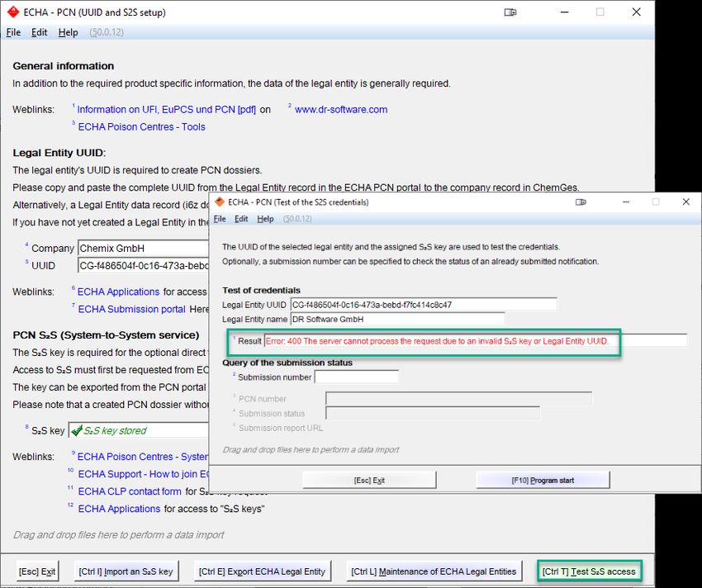Viewport: 702px width, 588px height.
Task: Click the pin icon in S2S credentials dialog title bar
Action: (581, 202)
